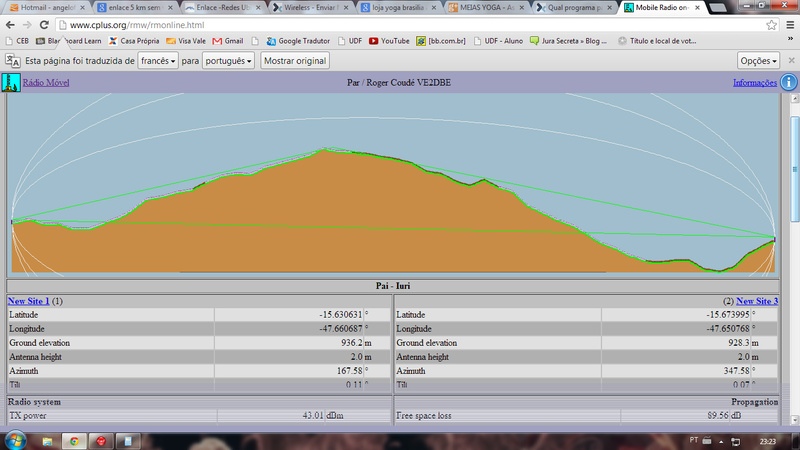Click the Mostrar original button
Screen dimensions: 800x450
295,61
